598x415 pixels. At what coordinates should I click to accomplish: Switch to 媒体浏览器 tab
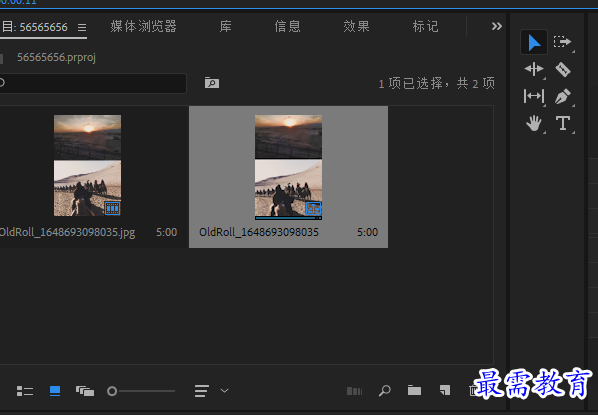click(143, 26)
